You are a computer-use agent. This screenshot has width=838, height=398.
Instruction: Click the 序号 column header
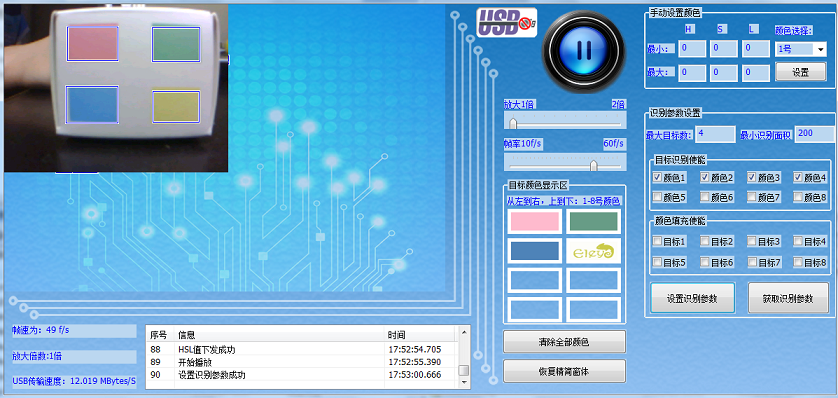tap(160, 335)
